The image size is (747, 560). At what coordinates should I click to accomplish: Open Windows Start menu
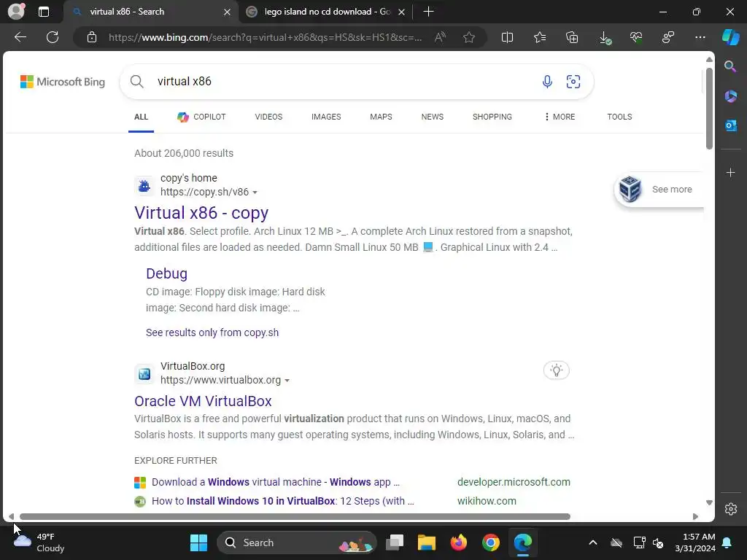point(198,542)
